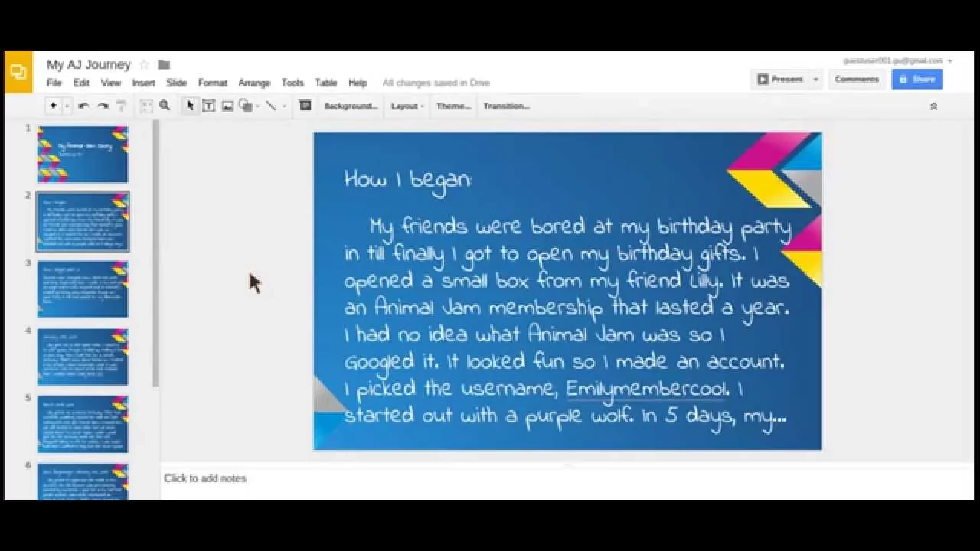The width and height of the screenshot is (980, 551).
Task: Open the Transition panel
Action: coord(506,106)
